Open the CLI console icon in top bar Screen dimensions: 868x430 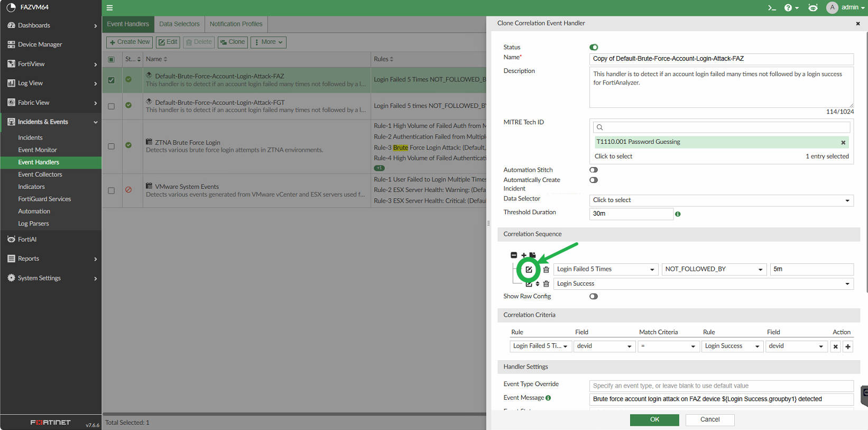772,7
